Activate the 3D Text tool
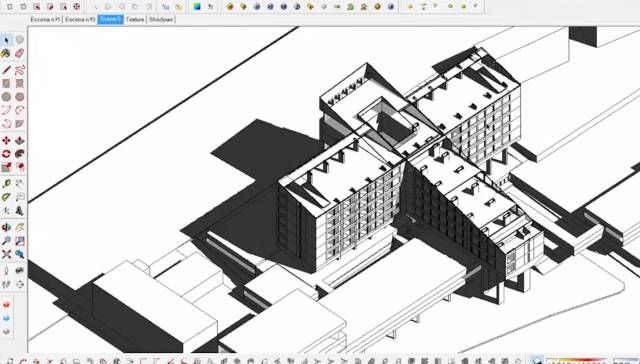This screenshot has width=640, height=364. (20, 211)
